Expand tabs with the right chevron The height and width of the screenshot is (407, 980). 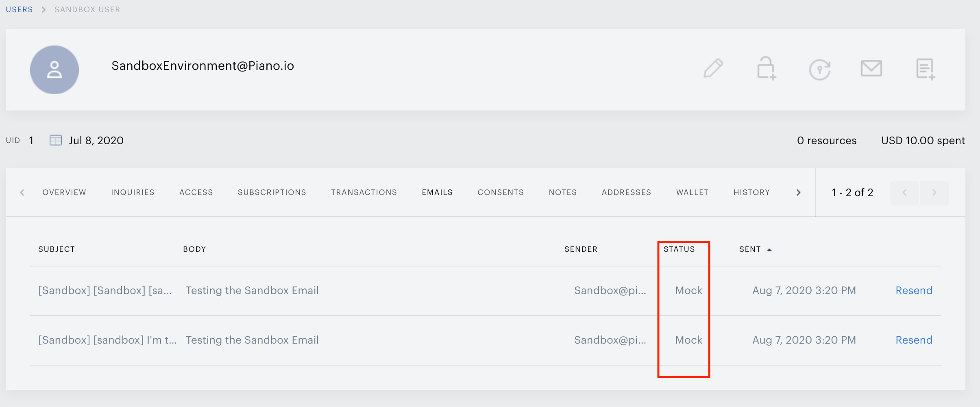(x=798, y=193)
